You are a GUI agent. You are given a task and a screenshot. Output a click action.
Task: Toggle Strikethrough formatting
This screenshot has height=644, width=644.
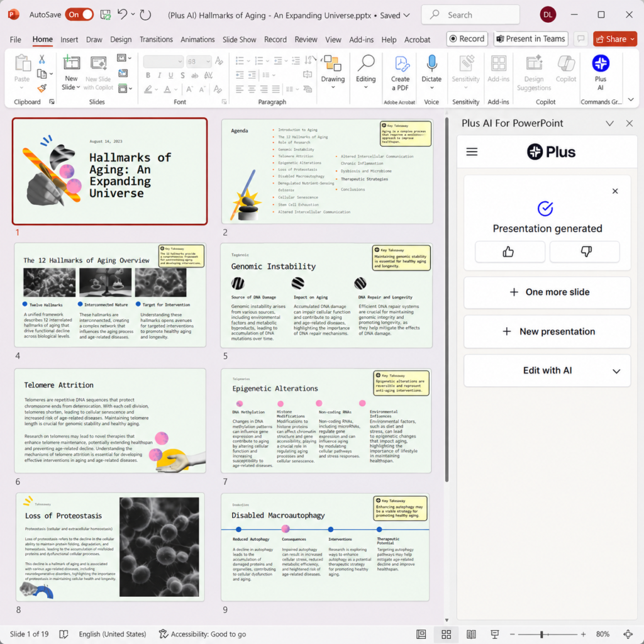pos(195,75)
